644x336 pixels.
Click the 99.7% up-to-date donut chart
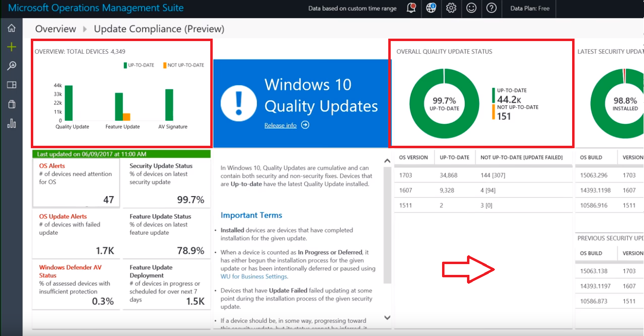coord(444,104)
